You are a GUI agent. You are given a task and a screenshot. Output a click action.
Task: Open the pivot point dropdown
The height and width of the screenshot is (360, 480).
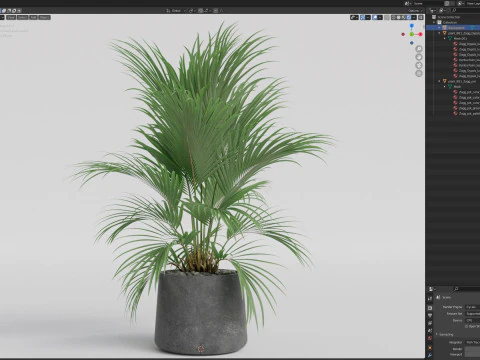(x=192, y=11)
